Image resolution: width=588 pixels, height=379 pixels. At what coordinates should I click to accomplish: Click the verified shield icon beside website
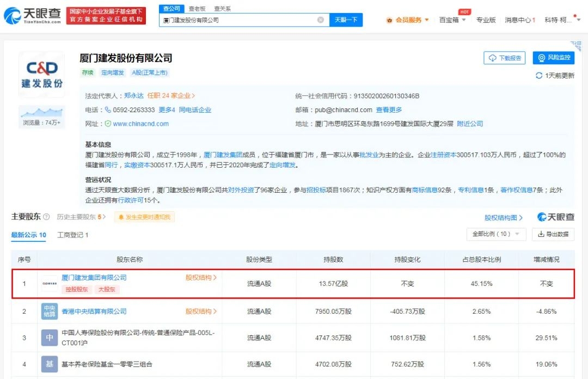click(x=108, y=124)
